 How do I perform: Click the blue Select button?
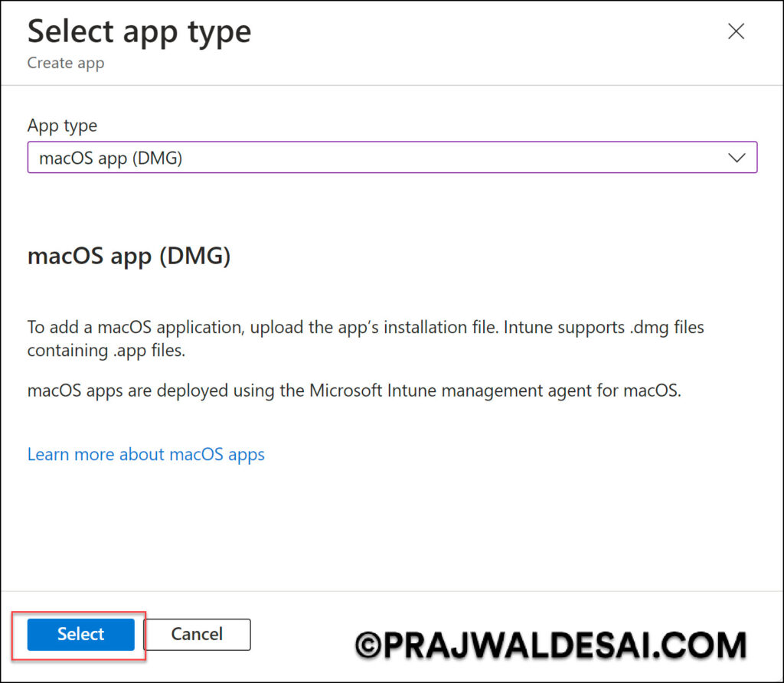(x=80, y=635)
